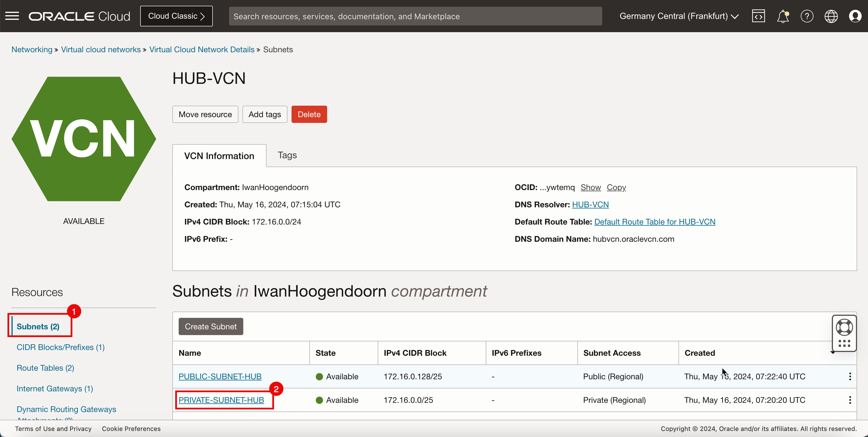Select the VCN Information tab
868x437 pixels.
coord(219,156)
